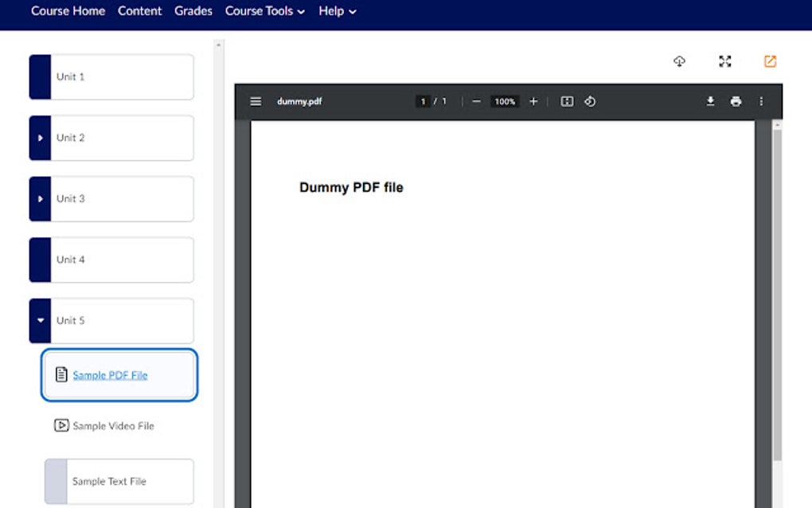812x508 pixels.
Task: Click the PDF page number input field
Action: (424, 101)
